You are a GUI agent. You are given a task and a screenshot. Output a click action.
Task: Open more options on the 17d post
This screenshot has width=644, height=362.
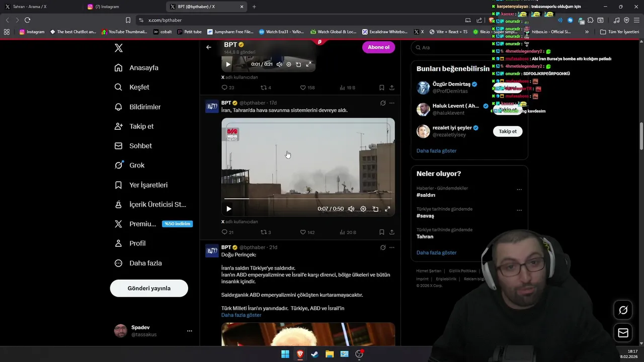(392, 103)
